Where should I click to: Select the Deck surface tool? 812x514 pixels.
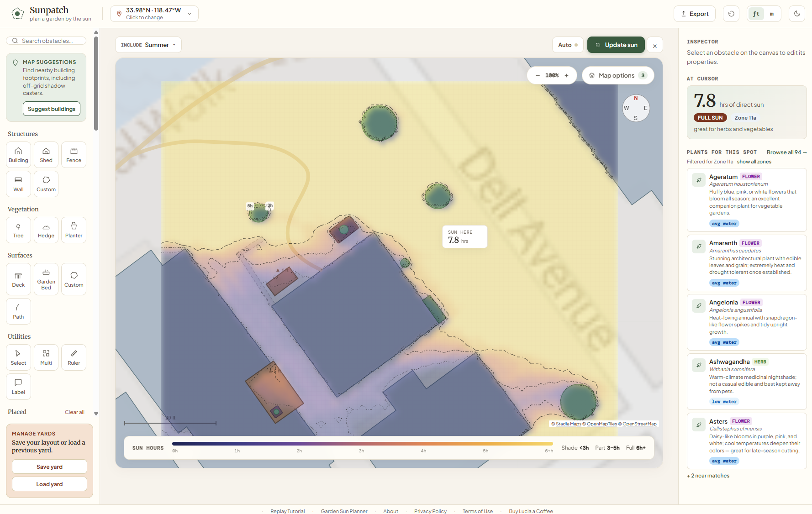pyautogui.click(x=18, y=279)
